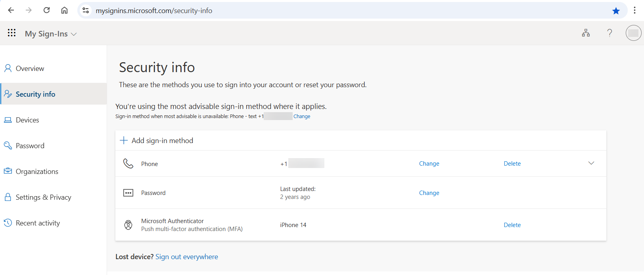Open Settings & Privacy in sidebar
The image size is (644, 275).
54,197
